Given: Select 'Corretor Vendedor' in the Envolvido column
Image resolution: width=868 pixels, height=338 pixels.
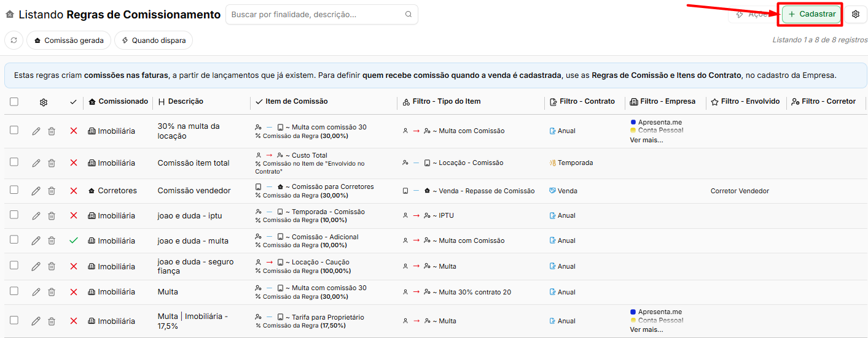Looking at the screenshot, I should [740, 191].
